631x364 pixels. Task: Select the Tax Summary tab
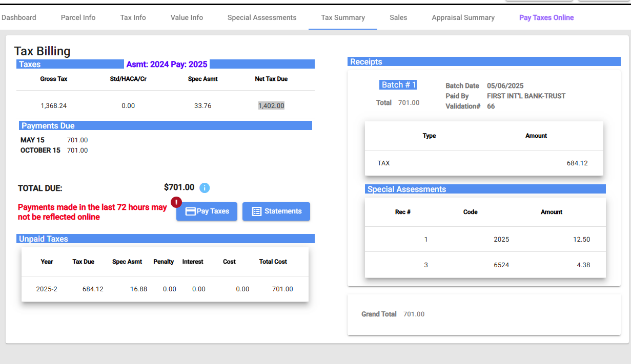click(x=343, y=17)
